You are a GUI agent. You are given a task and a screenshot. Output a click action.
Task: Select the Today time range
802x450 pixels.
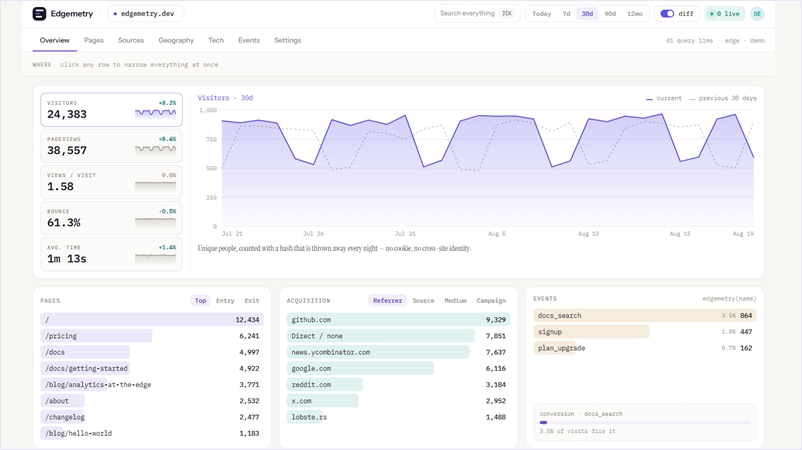[x=541, y=14]
